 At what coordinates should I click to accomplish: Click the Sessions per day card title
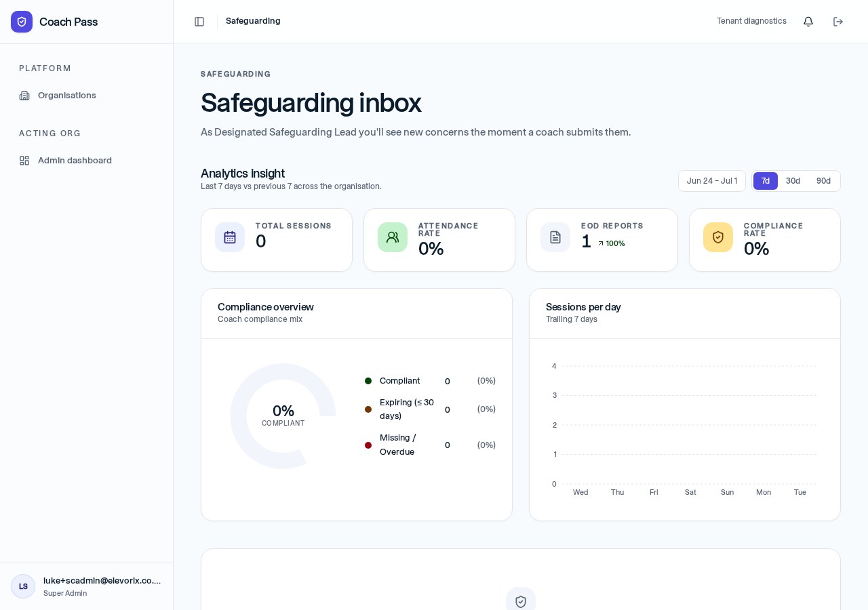pyautogui.click(x=583, y=307)
